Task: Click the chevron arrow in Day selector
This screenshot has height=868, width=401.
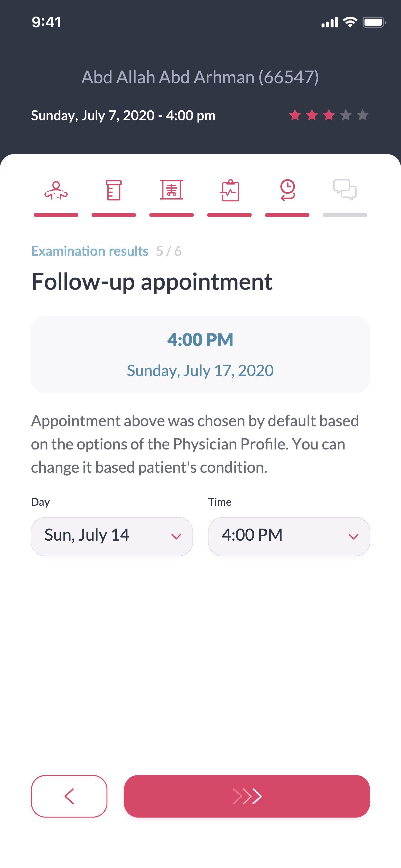Action: [176, 536]
